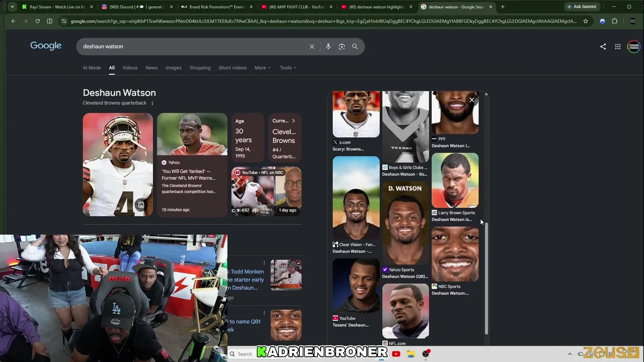
Task: Launch YouTube from the taskbar
Action: point(396,354)
